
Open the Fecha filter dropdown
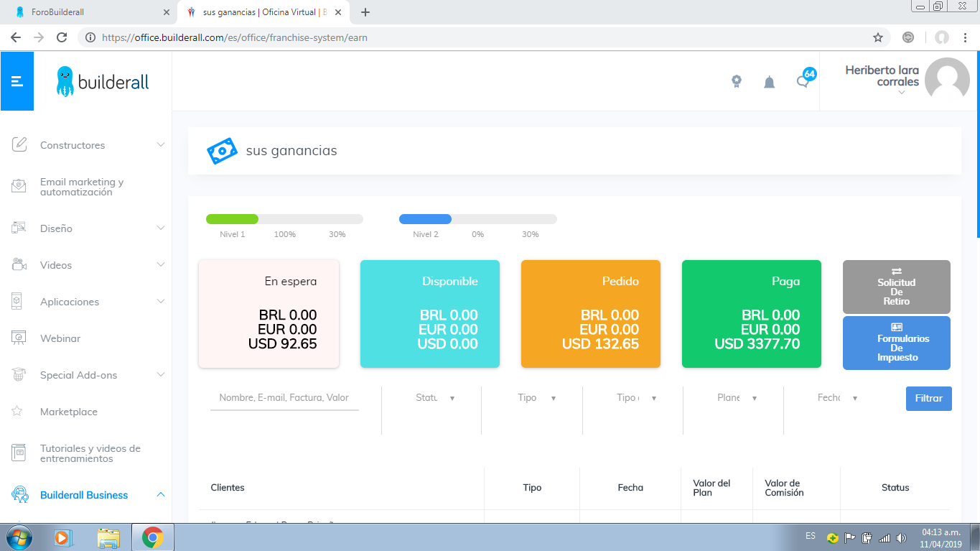837,398
